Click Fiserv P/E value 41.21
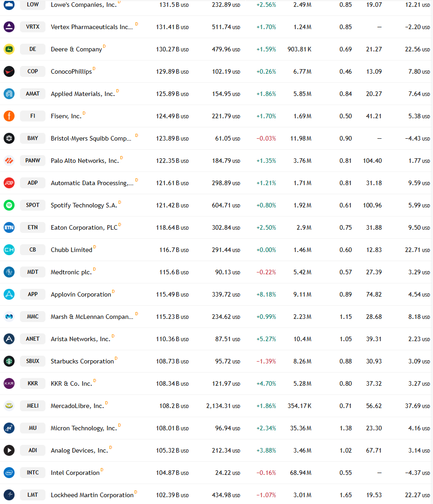This screenshot has height=504, width=433. (374, 116)
